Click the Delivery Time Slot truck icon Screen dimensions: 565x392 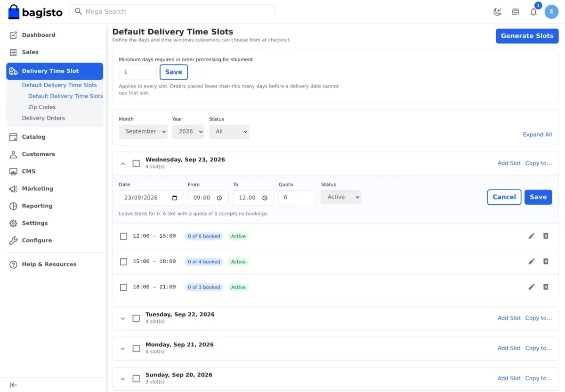[x=13, y=71]
